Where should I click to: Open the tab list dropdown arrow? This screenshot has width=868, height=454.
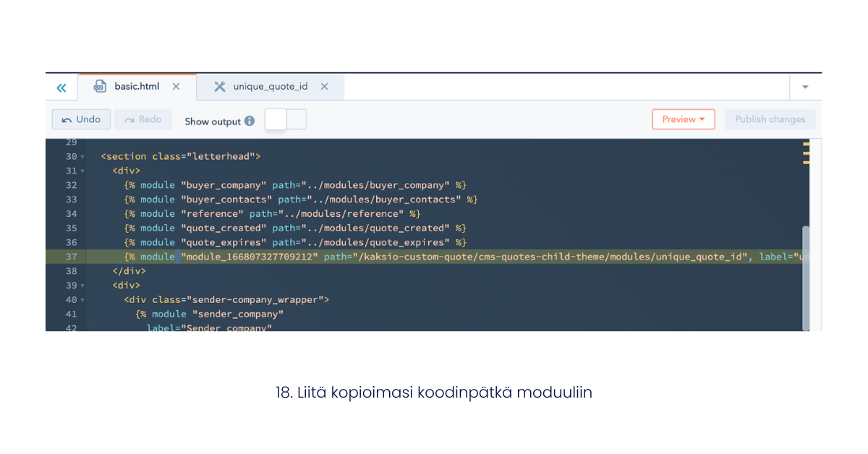pyautogui.click(x=805, y=87)
